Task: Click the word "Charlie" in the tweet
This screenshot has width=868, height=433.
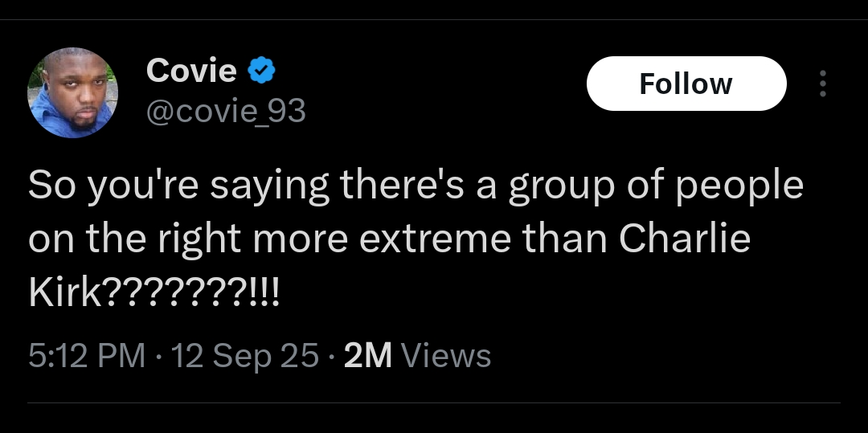Action: [685, 238]
